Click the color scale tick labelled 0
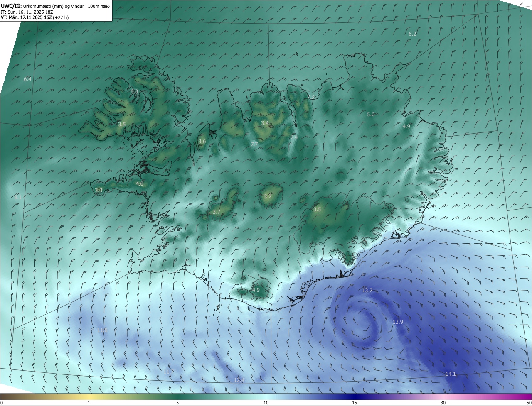This screenshot has width=532, height=406. click(2, 403)
